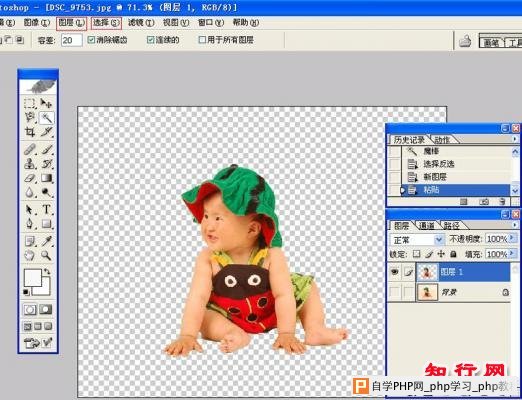Open the 图层(L) menu
522x400 pixels.
[71, 23]
